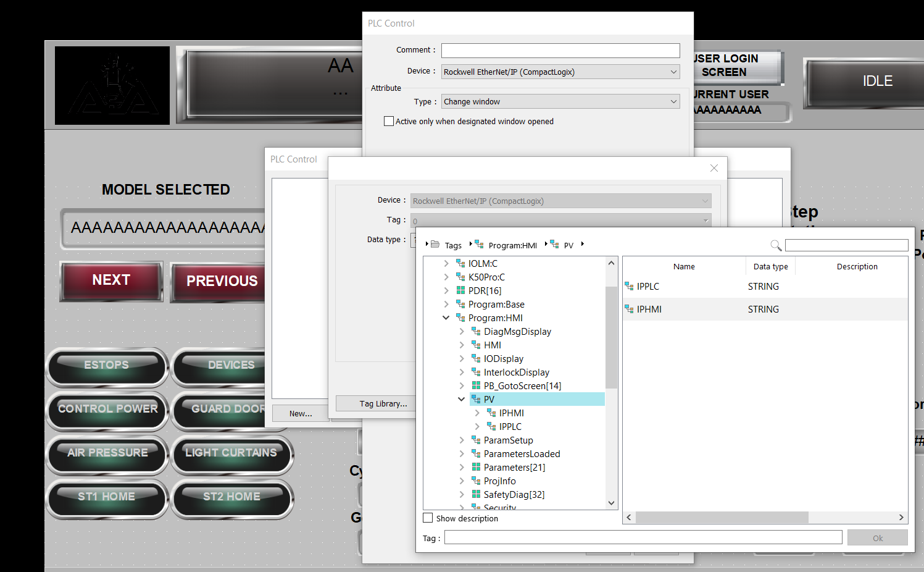Click the Tag Library button
Viewport: 924px width, 572px height.
pyautogui.click(x=383, y=403)
